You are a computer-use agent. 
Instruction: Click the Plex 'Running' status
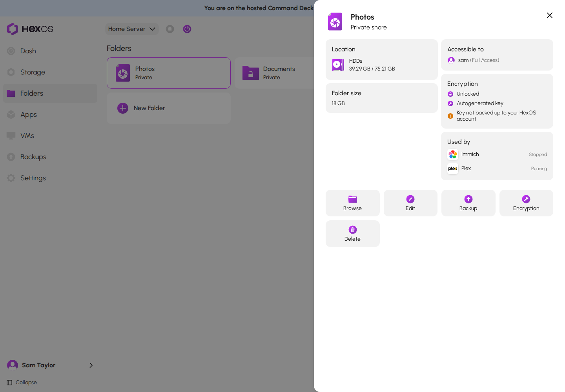539,169
